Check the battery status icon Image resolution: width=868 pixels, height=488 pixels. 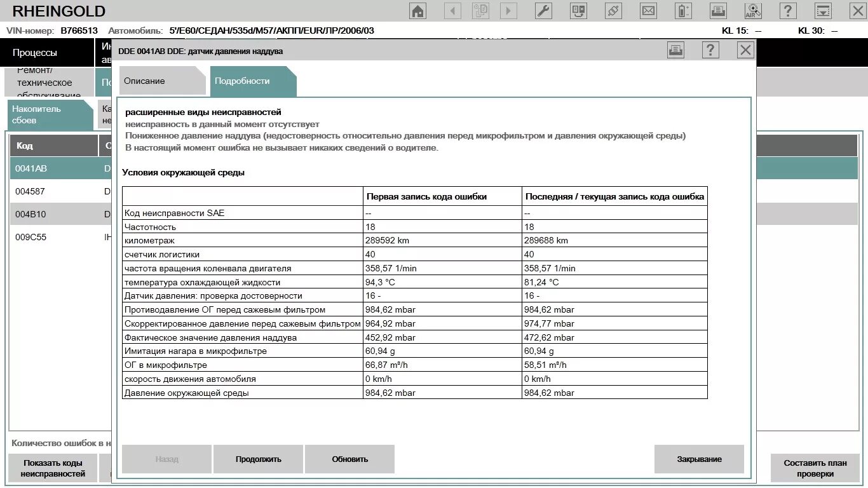[x=683, y=11]
